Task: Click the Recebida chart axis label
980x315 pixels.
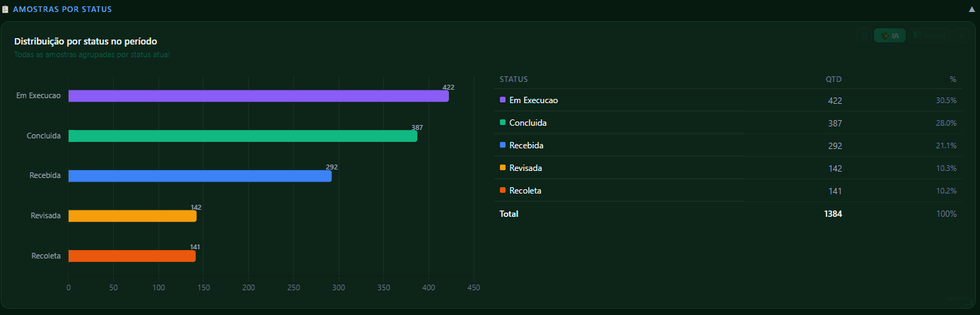Action: (x=45, y=175)
